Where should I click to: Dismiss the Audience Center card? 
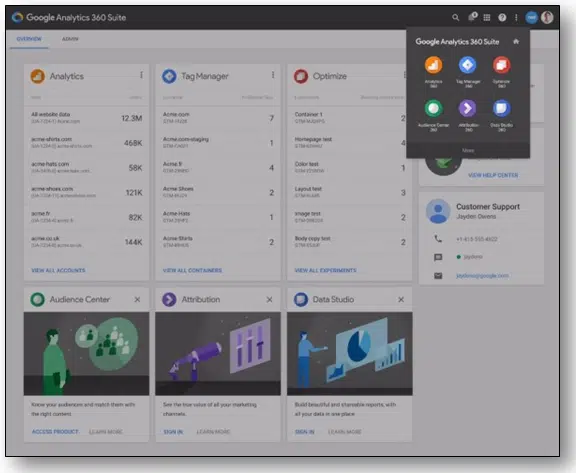[137, 300]
